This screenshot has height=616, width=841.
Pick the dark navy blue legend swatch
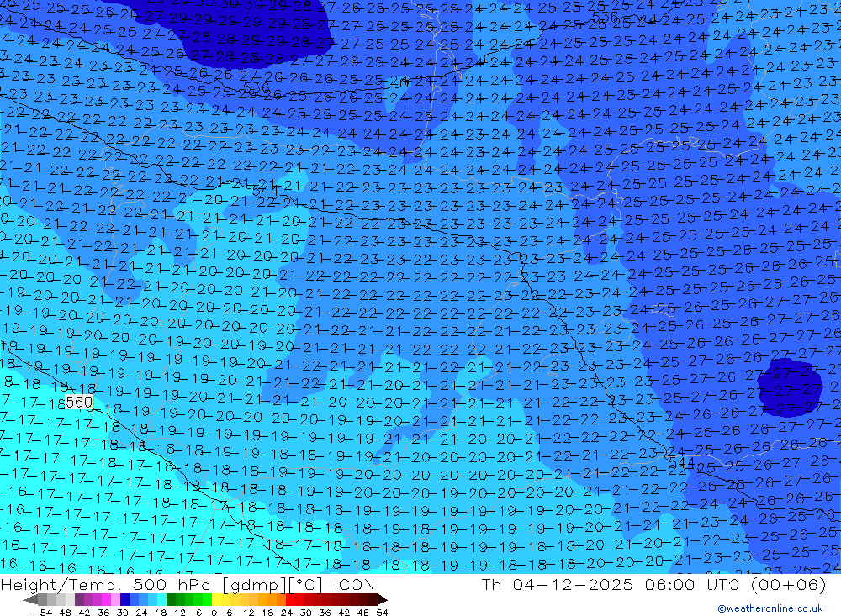coord(124,599)
